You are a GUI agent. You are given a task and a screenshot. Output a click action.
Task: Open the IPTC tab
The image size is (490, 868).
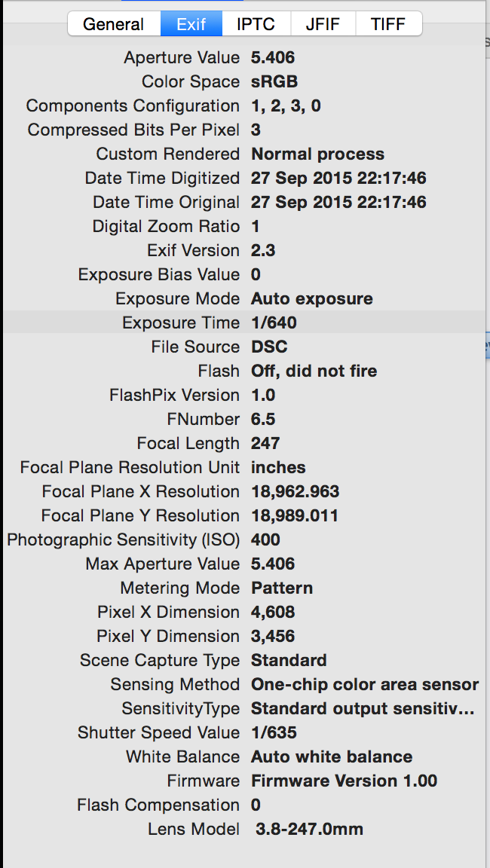tap(256, 23)
